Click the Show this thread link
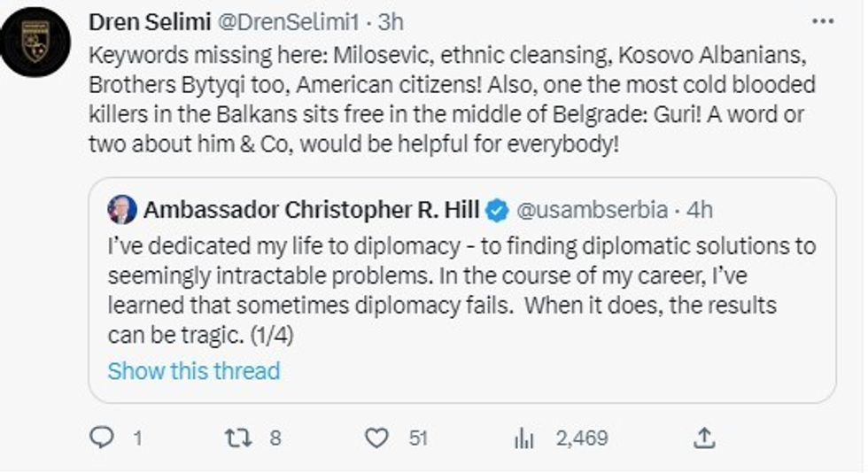The width and height of the screenshot is (868, 473). point(193,370)
